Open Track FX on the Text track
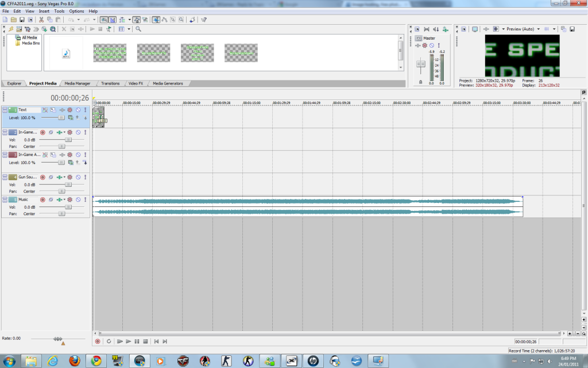The height and width of the screenshot is (368, 588). [69, 110]
